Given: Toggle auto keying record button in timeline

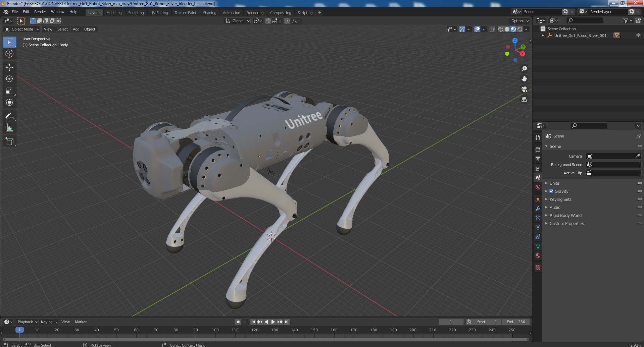Looking at the screenshot, I should click(238, 322).
